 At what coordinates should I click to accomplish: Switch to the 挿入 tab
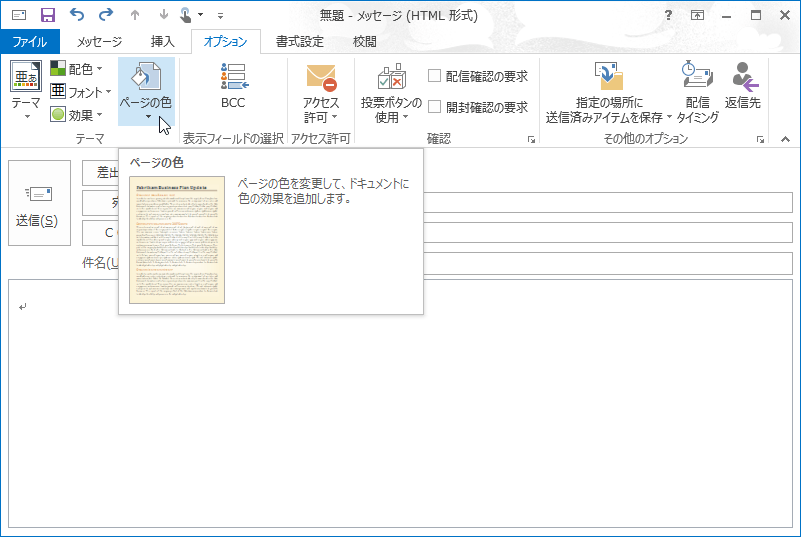click(x=162, y=41)
